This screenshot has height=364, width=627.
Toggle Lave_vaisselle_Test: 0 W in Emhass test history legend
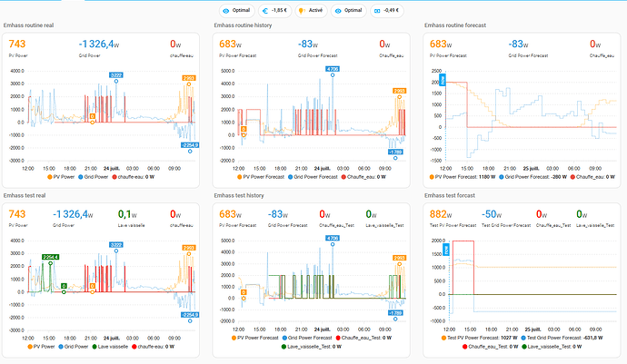[312, 347]
